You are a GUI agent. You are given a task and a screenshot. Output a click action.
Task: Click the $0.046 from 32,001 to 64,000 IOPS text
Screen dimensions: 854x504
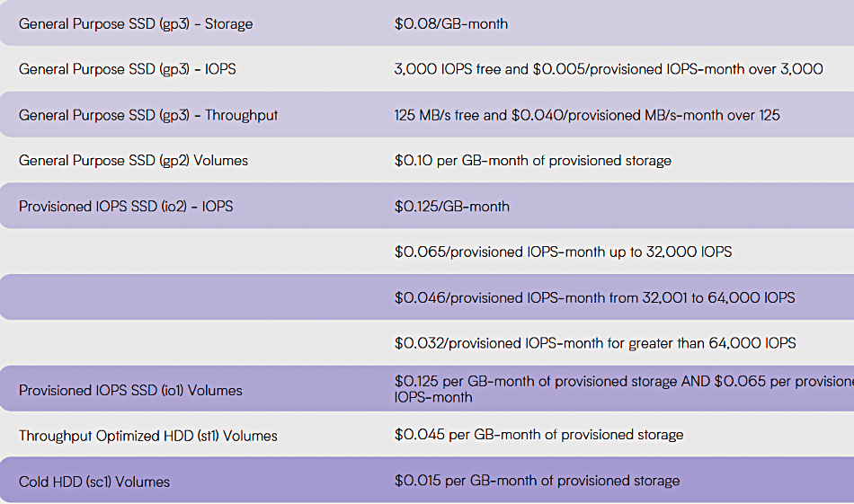595,297
